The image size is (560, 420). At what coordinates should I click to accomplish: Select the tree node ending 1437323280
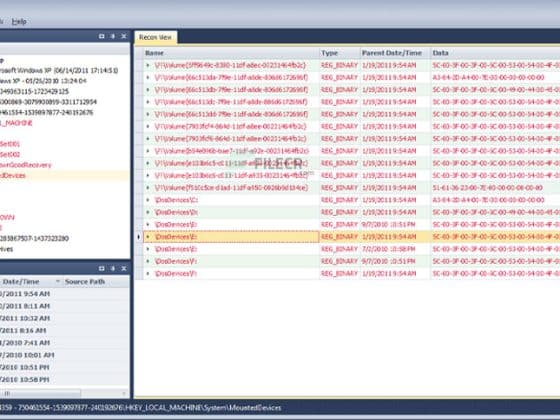(34, 239)
